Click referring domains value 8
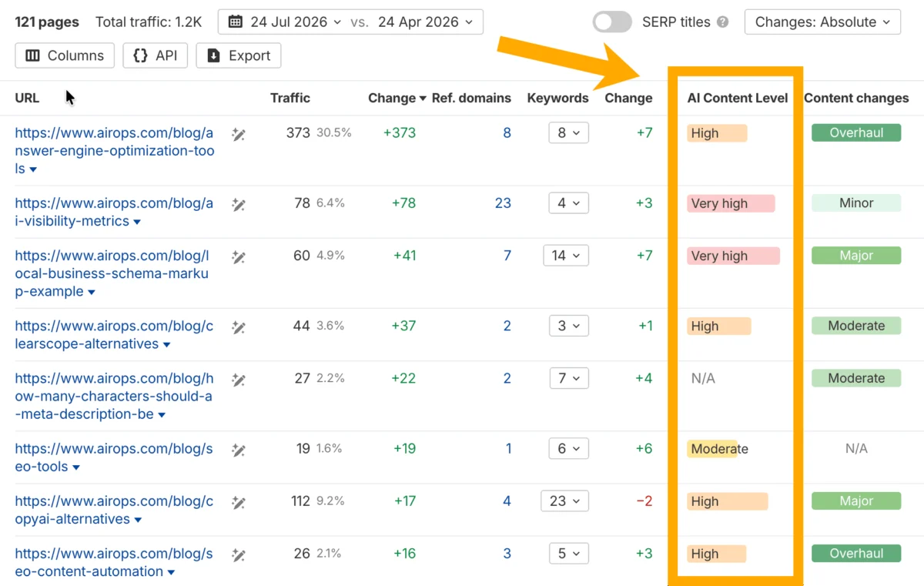This screenshot has width=924, height=586. (x=507, y=132)
